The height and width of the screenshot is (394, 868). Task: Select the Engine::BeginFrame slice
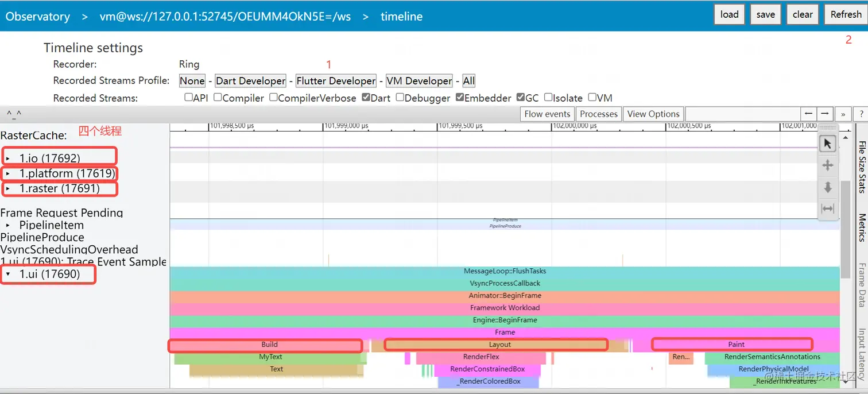coord(505,320)
